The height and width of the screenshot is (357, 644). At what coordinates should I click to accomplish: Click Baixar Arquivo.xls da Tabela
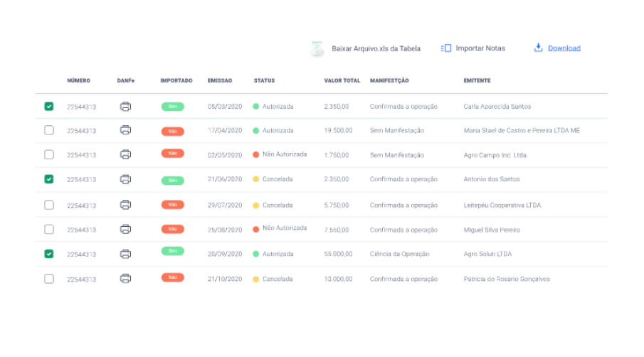[x=376, y=48]
